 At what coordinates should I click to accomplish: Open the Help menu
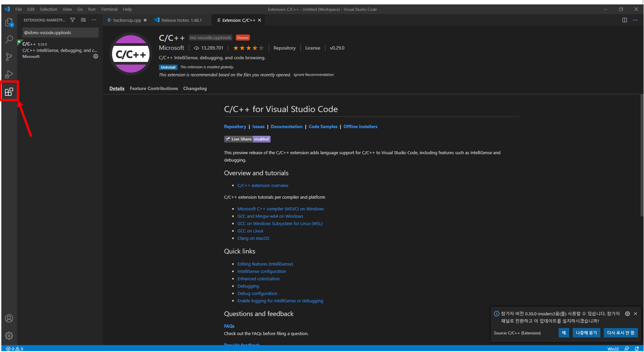(127, 9)
